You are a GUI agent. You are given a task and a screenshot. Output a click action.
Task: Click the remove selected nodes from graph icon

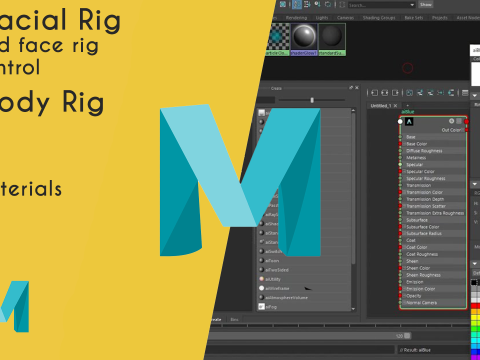tap(430, 93)
